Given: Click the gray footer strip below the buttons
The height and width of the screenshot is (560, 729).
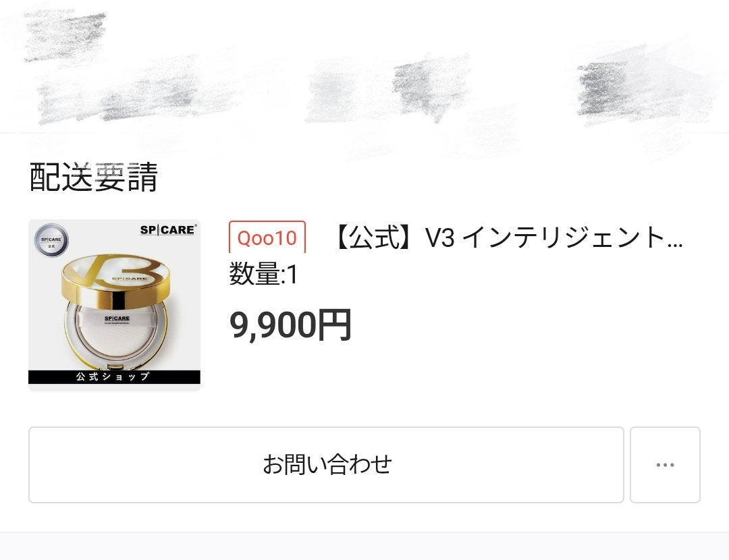Looking at the screenshot, I should pos(364,546).
